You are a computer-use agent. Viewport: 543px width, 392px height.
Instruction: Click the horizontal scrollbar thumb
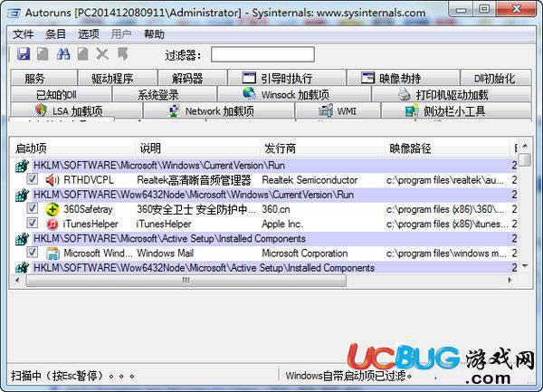[186, 280]
